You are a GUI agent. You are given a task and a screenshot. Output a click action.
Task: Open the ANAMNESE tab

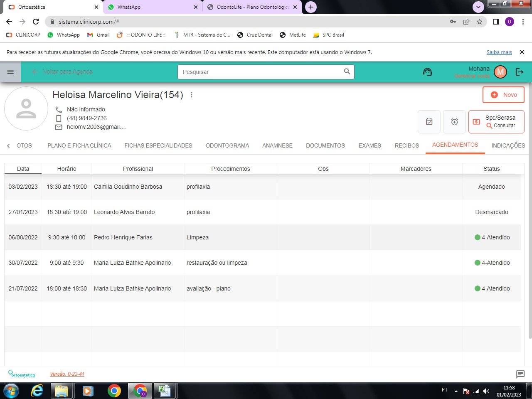[x=277, y=145]
